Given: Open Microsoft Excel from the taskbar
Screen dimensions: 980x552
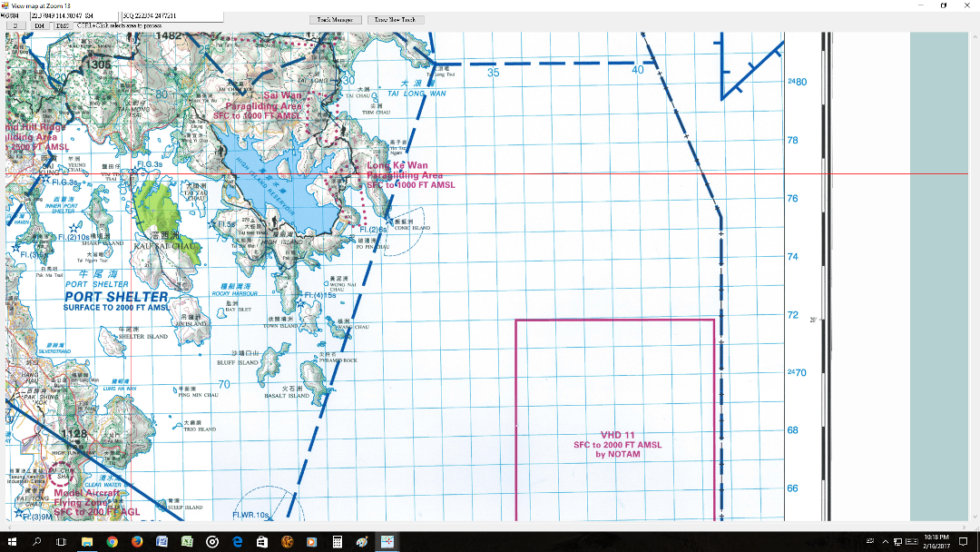Looking at the screenshot, I should tap(187, 541).
